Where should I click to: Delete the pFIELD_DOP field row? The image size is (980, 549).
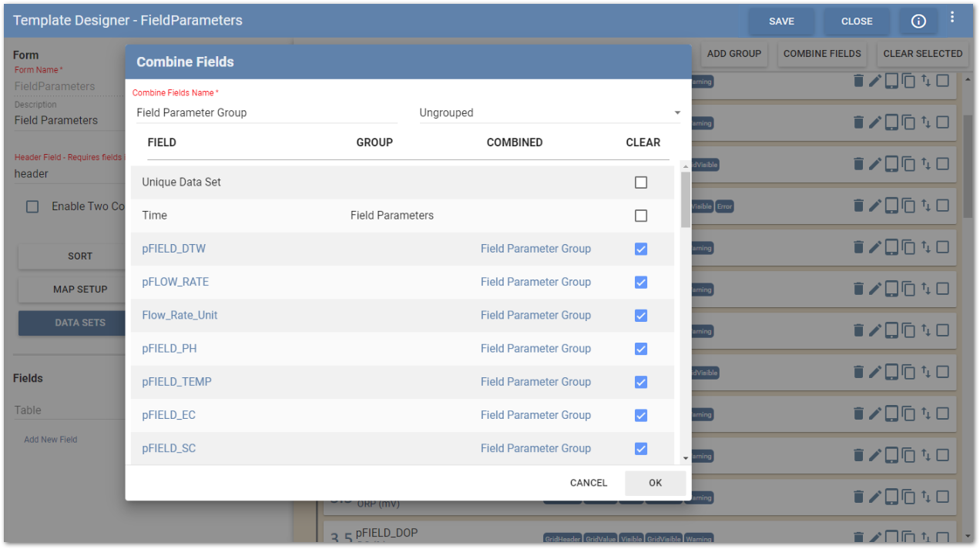859,537
